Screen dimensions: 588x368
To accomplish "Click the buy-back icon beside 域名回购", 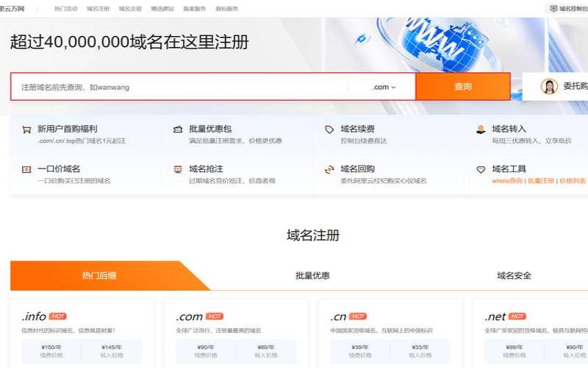I will (x=329, y=170).
